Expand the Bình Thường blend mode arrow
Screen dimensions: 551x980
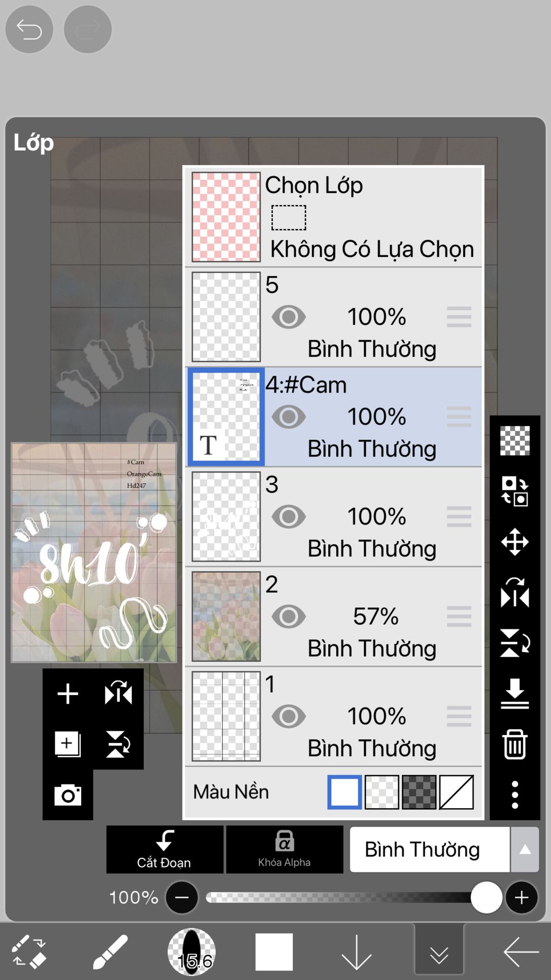click(x=525, y=850)
